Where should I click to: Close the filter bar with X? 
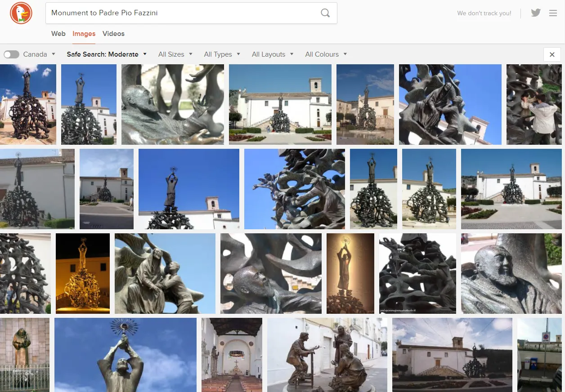pos(552,54)
